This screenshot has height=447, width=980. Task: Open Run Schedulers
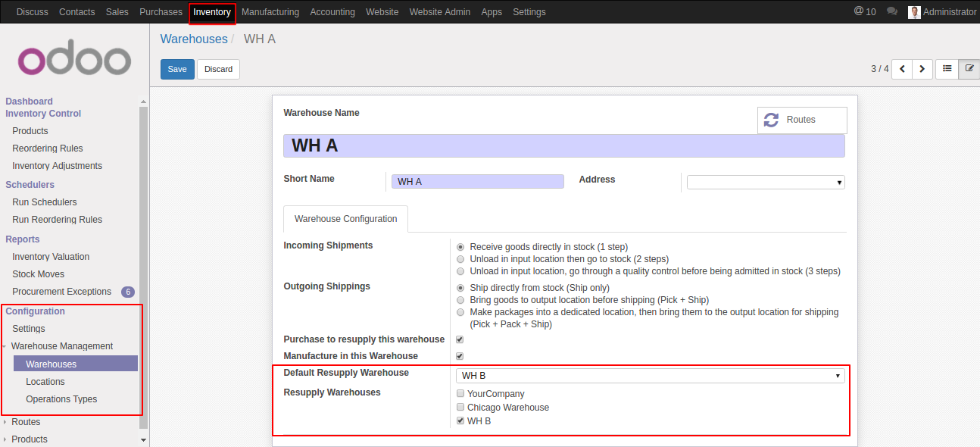click(45, 202)
